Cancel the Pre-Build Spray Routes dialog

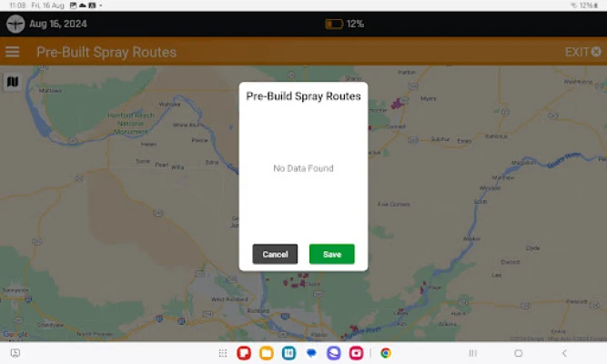tap(275, 254)
